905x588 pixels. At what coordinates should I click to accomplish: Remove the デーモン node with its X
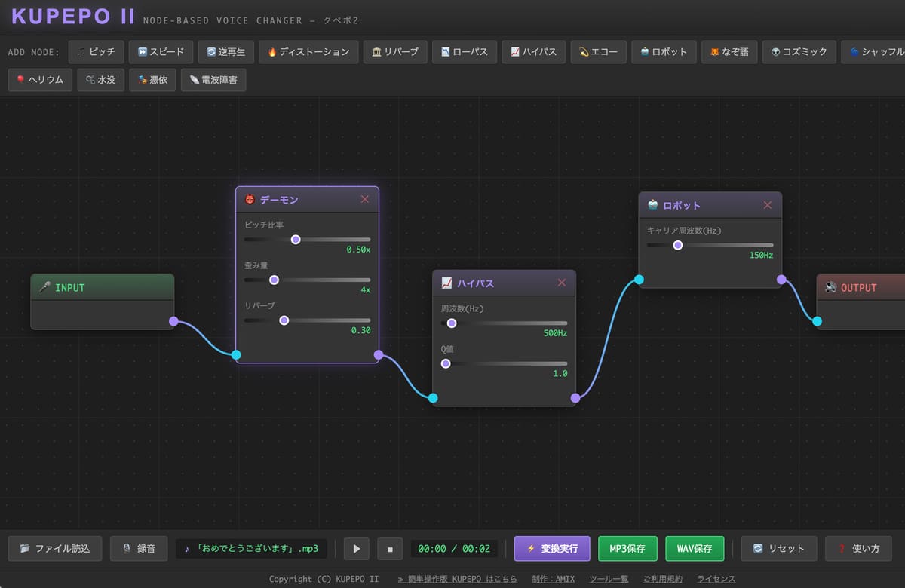[365, 199]
